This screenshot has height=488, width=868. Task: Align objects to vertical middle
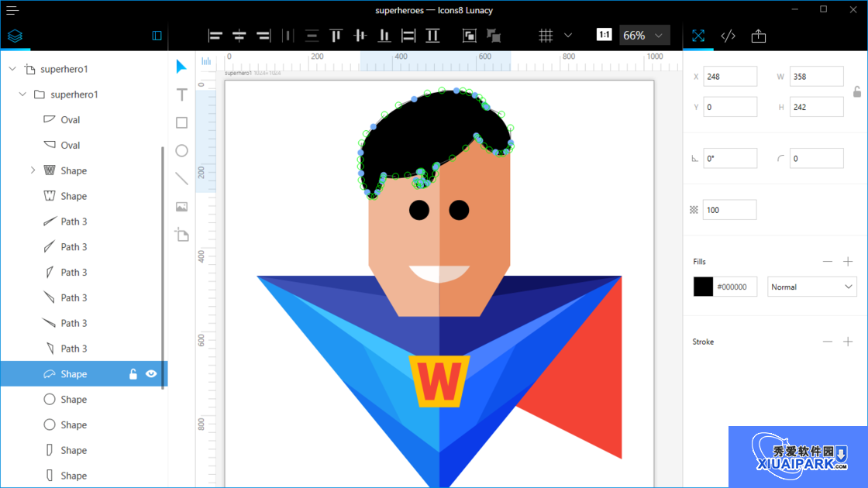click(360, 36)
